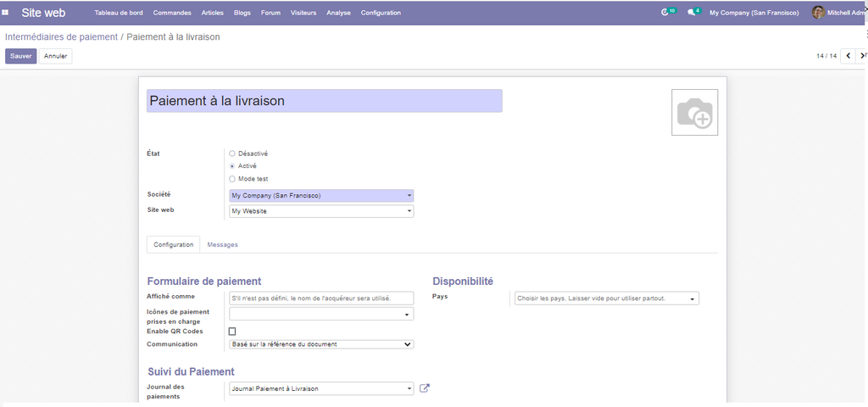868x407 pixels.
Task: Click the camera image upload placeholder
Action: 694,112
